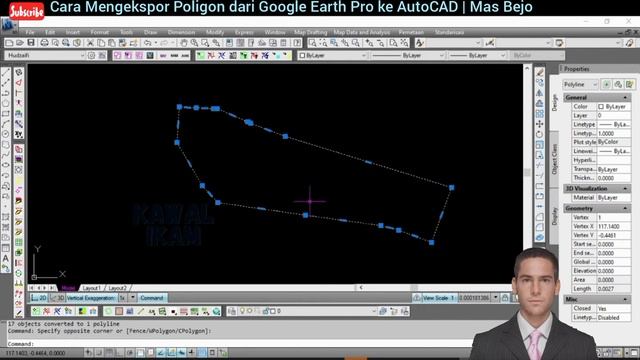The image size is (640, 360).
Task: Click the Command button in status toolbar
Action: pos(152,298)
